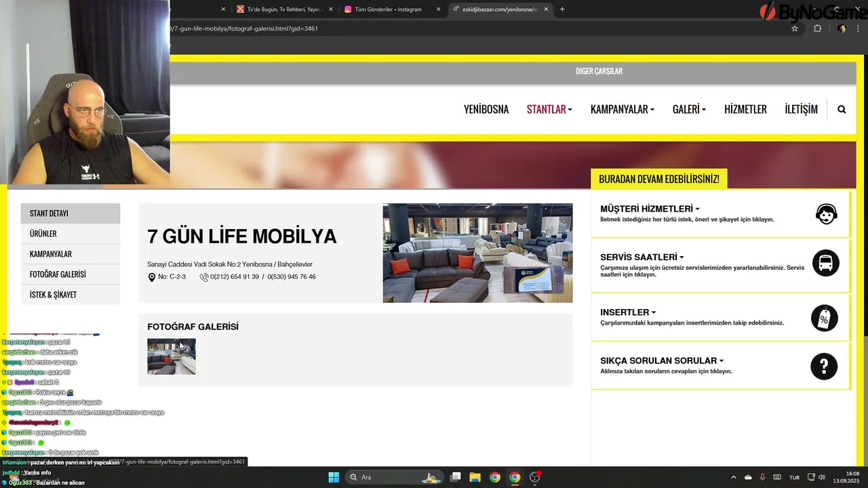Expand the GALERİ dropdown menu

coord(689,109)
